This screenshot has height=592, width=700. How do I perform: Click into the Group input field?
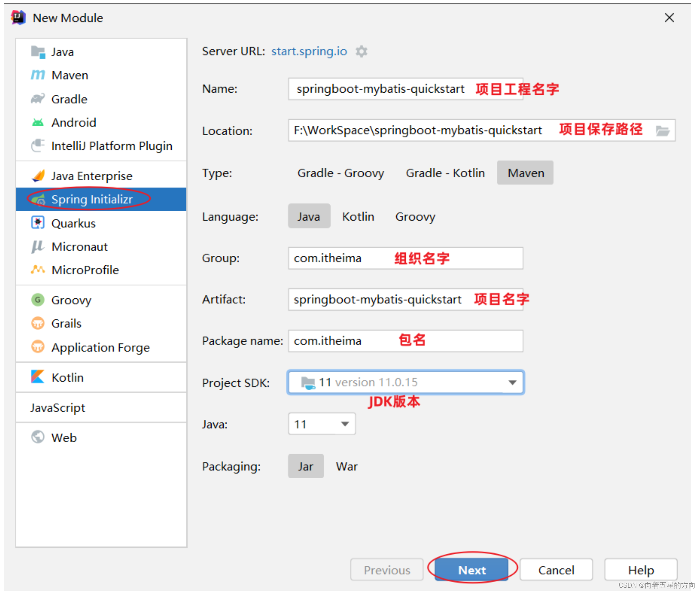[x=405, y=258]
